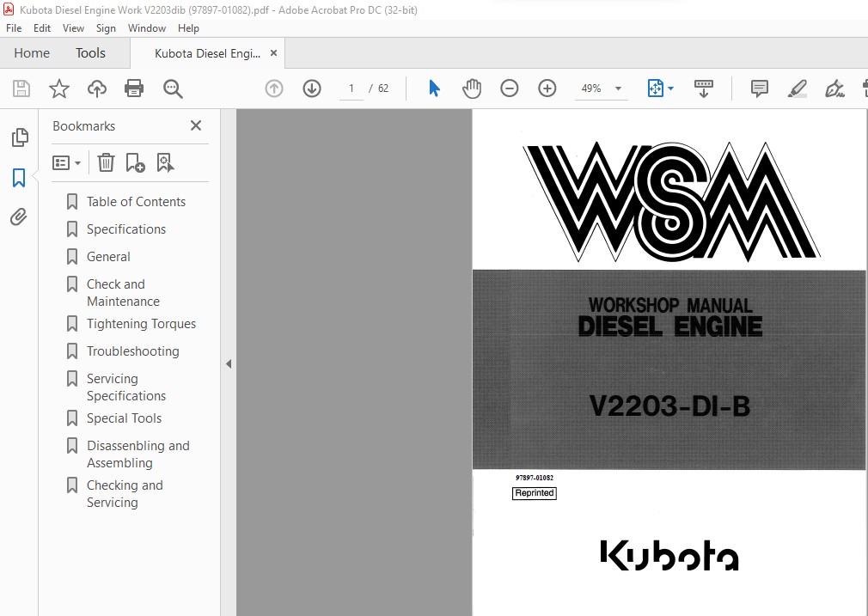Viewport: 868px width, 616px height.
Task: Go to Tightening Torques bookmark
Action: (141, 324)
